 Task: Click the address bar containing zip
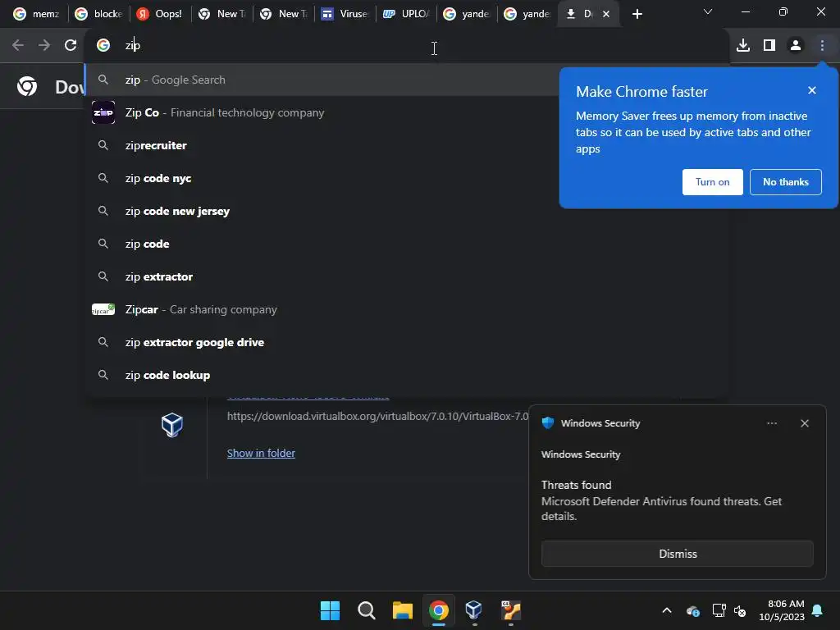pos(407,46)
